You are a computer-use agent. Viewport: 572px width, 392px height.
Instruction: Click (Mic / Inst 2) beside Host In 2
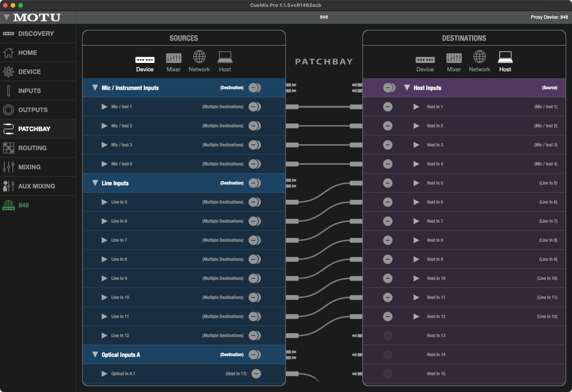pyautogui.click(x=546, y=126)
